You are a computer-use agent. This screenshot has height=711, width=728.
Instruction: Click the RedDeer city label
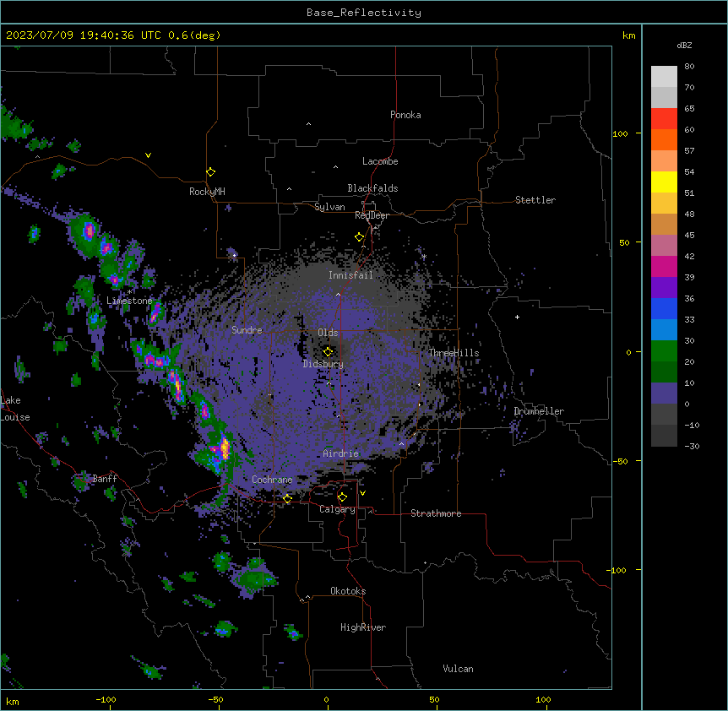[372, 215]
